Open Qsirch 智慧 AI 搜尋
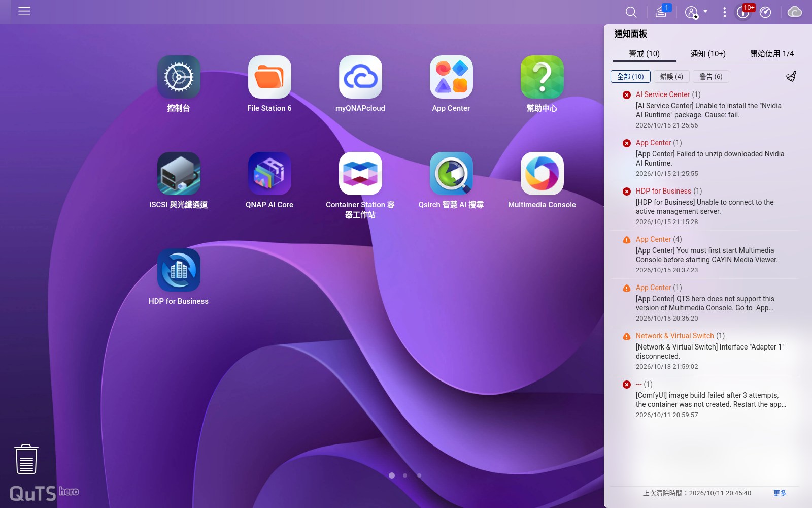This screenshot has height=508, width=812. pos(451,174)
